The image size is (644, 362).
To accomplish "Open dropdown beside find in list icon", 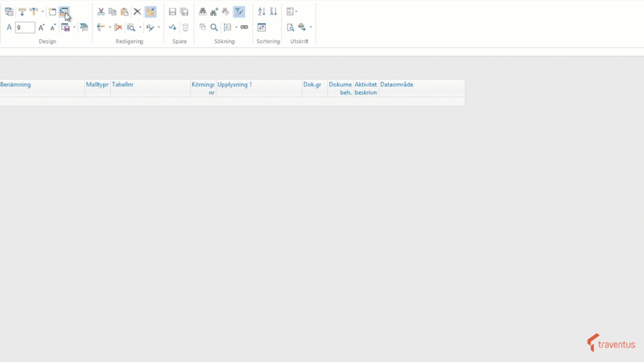I will point(140,28).
